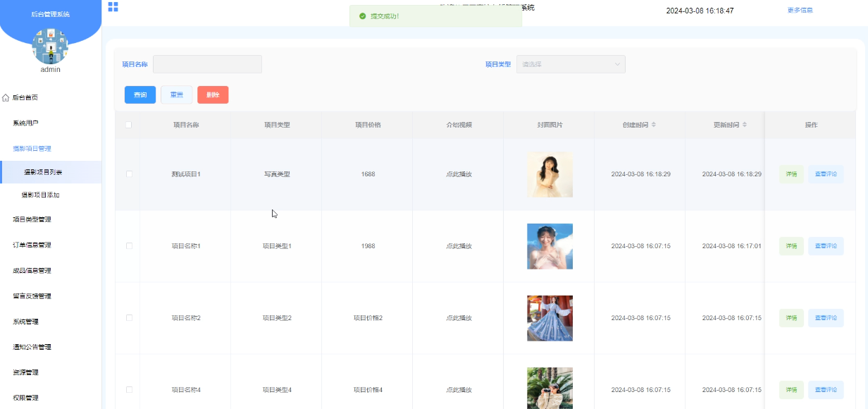This screenshot has width=868, height=409.
Task: Open cover thumbnail for 项目名称1
Action: coord(550,246)
